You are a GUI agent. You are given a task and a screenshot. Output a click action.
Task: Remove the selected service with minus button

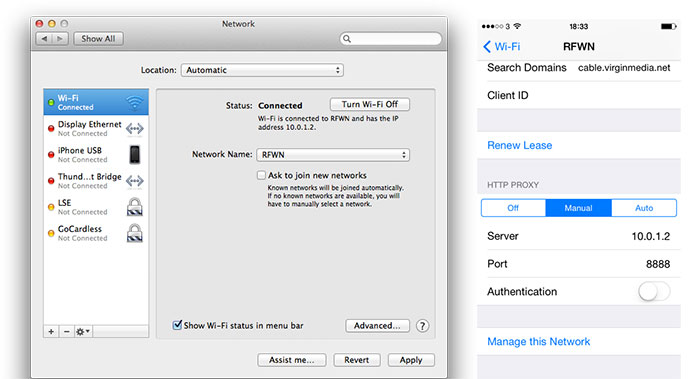coord(67,331)
